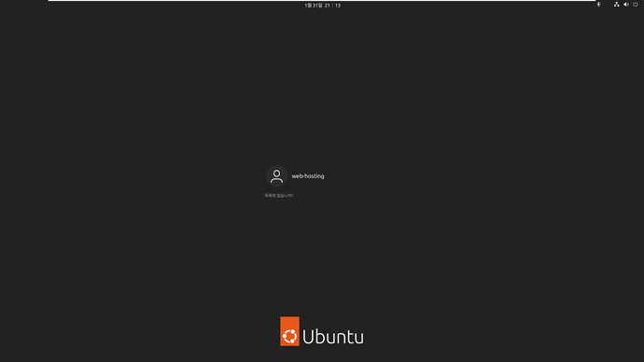Image resolution: width=644 pixels, height=362 pixels.
Task: Open sound settings via the speaker indicator
Action: 626,5
